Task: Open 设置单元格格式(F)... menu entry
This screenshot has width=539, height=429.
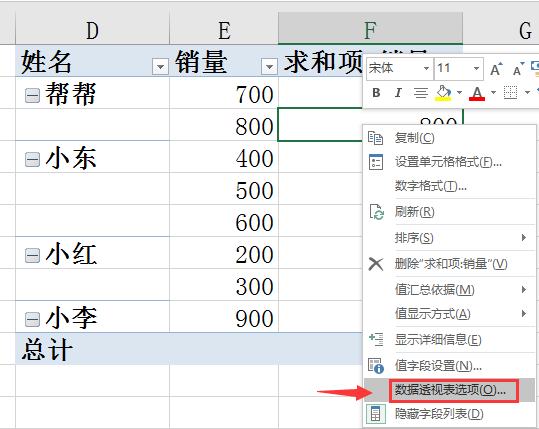Action: [448, 162]
